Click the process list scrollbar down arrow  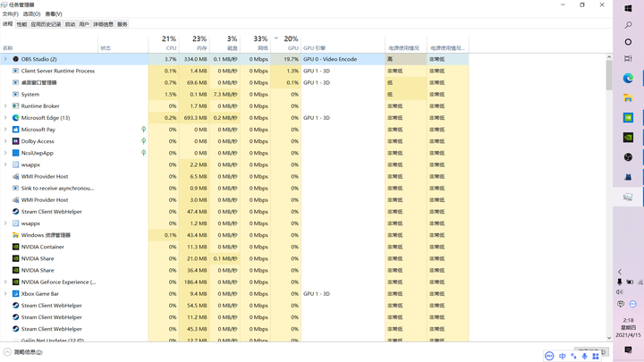pos(609,338)
